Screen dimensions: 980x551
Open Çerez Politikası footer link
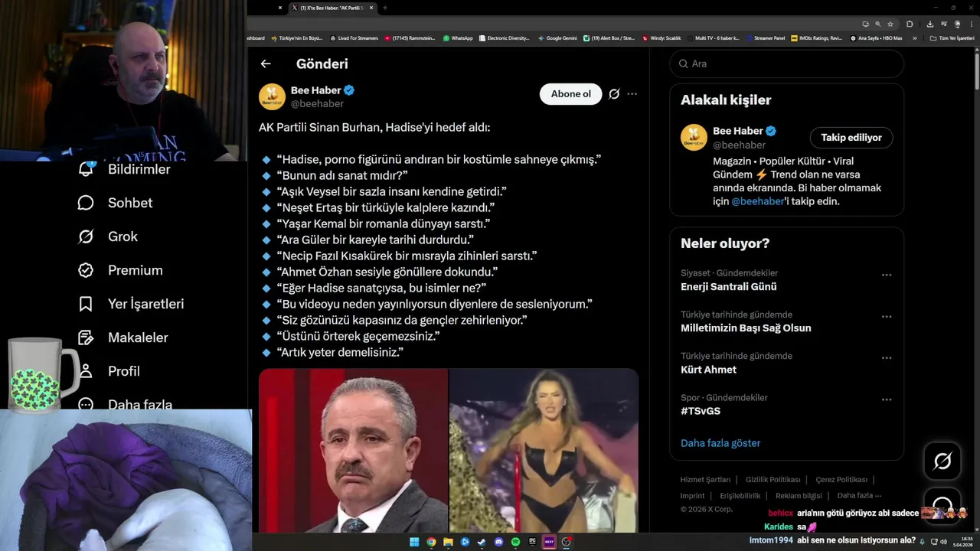pos(841,480)
